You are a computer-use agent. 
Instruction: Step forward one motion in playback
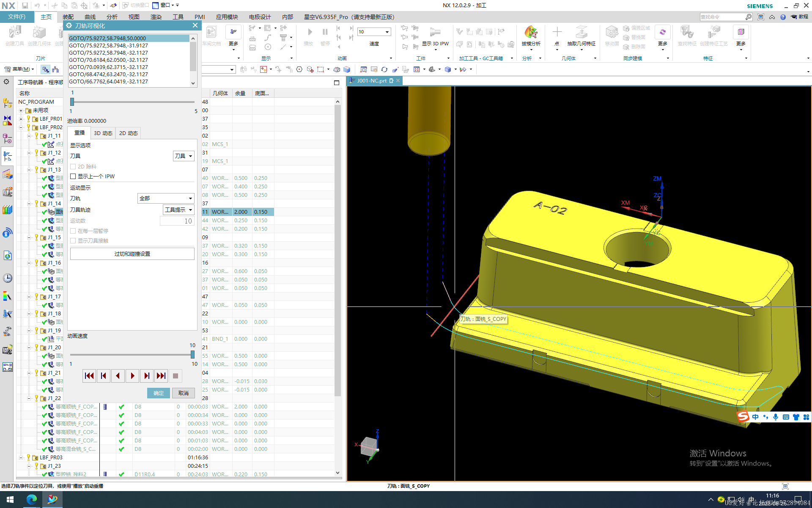[x=147, y=375]
